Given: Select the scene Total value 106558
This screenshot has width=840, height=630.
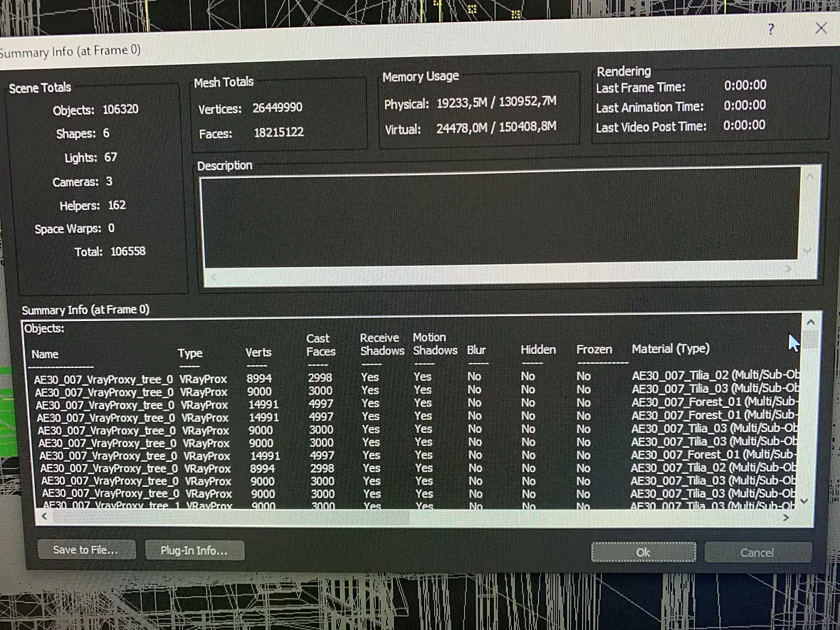Looking at the screenshot, I should point(128,251).
